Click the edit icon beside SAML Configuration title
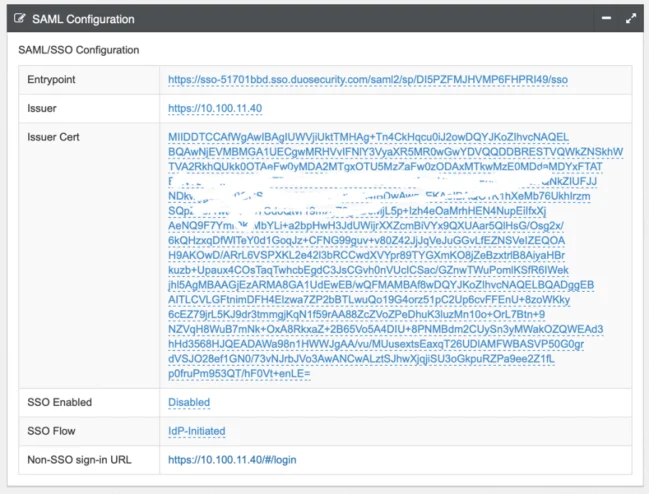This screenshot has height=494, width=649. point(19,19)
